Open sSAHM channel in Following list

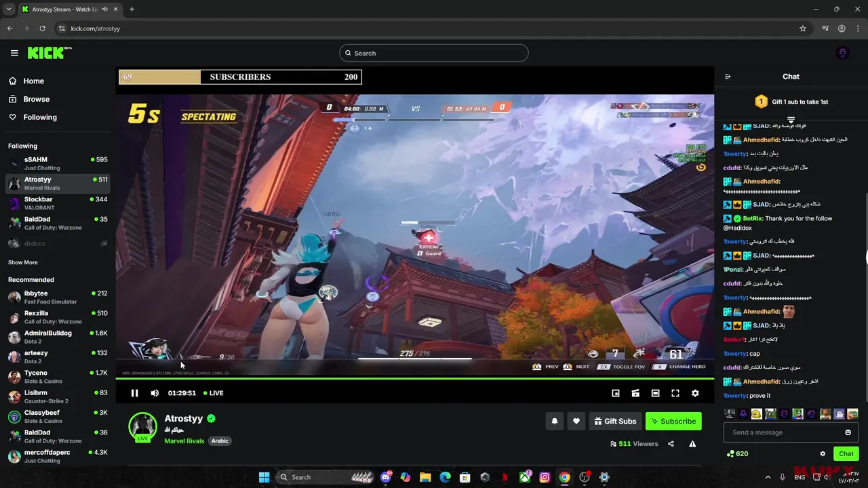(x=58, y=163)
